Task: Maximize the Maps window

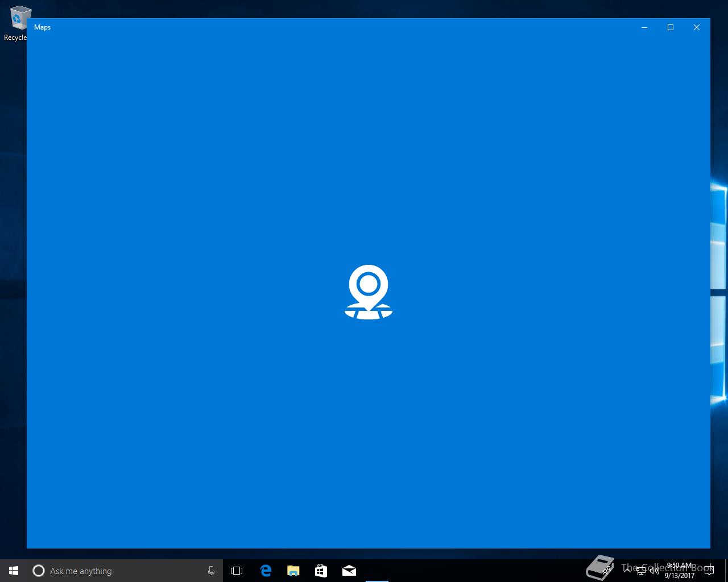Action: (x=671, y=27)
